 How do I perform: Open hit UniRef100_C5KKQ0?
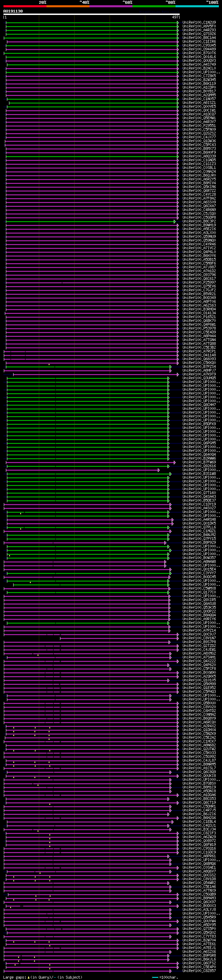pos(199,363)
